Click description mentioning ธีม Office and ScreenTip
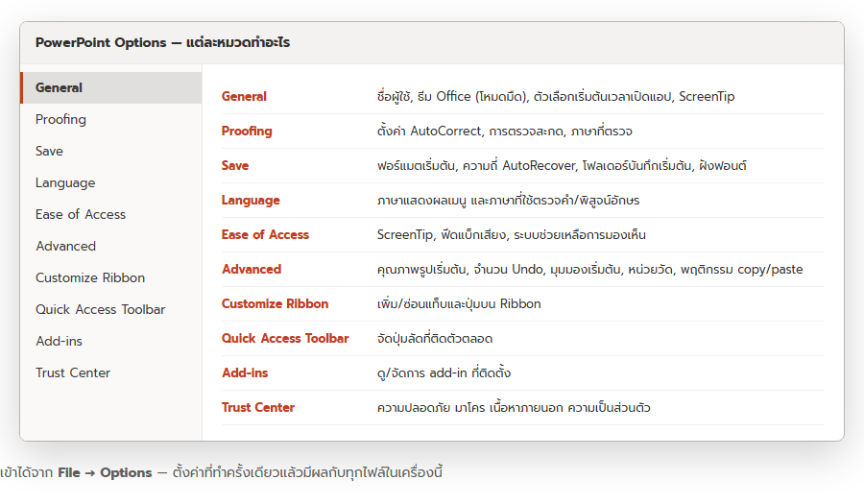864x504 pixels. tap(556, 96)
